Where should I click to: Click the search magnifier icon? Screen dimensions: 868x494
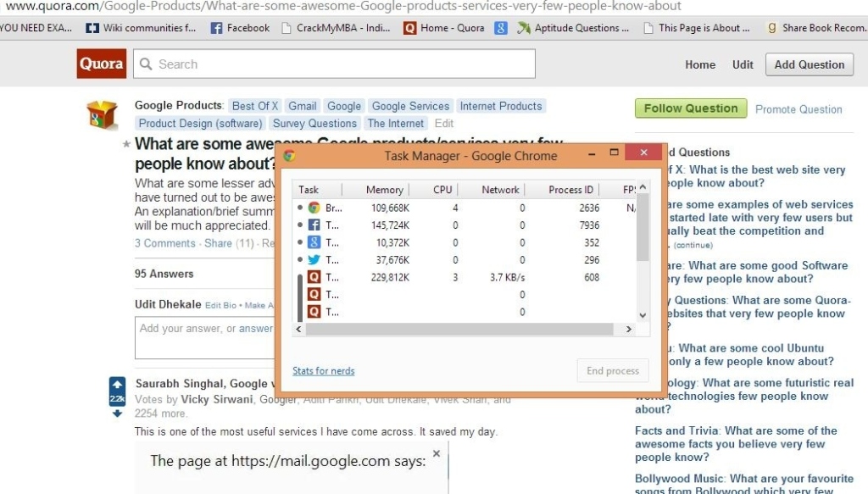pos(146,64)
